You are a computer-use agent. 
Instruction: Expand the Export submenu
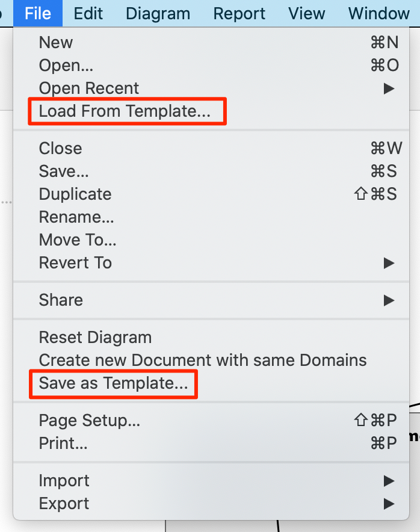click(x=63, y=503)
